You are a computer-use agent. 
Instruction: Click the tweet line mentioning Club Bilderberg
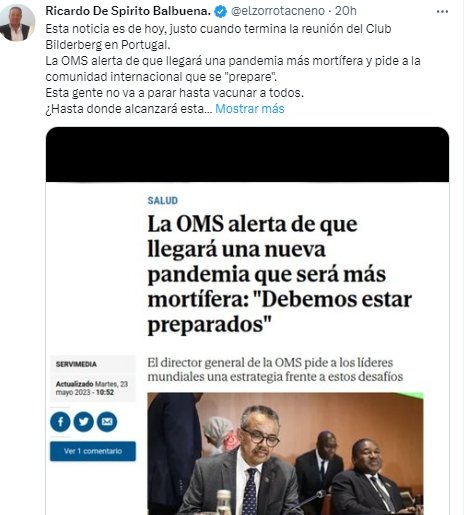click(x=218, y=36)
